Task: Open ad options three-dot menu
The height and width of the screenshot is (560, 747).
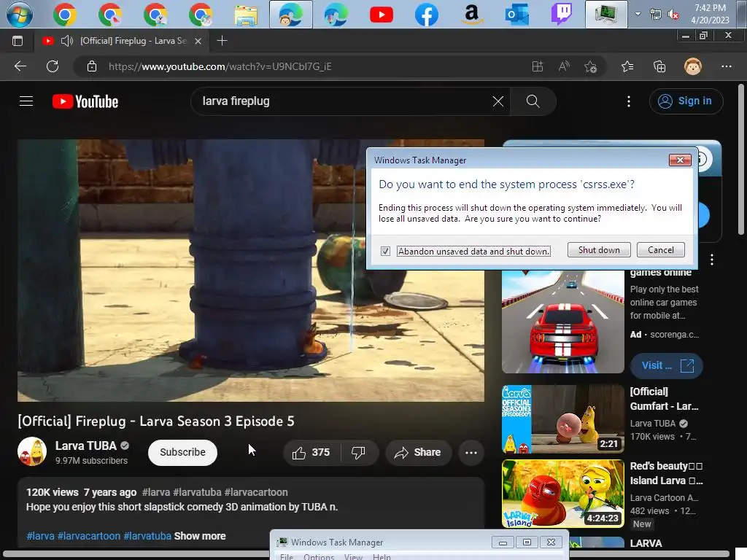Action: [x=712, y=260]
